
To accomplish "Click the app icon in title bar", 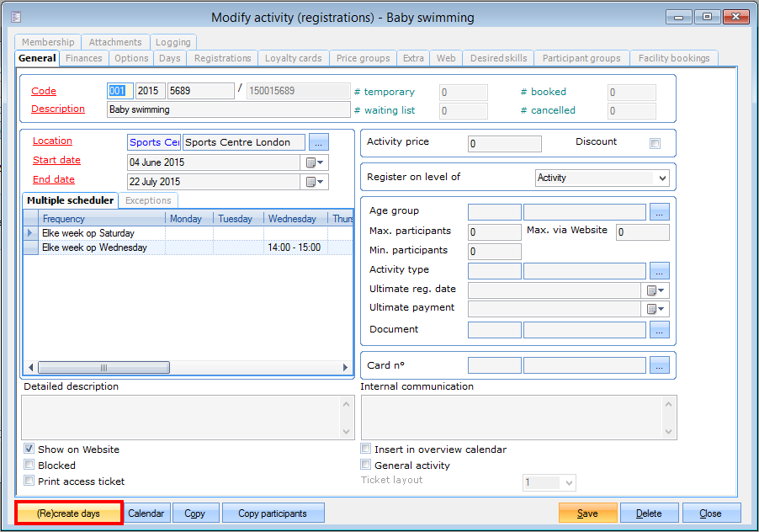I will click(x=16, y=16).
